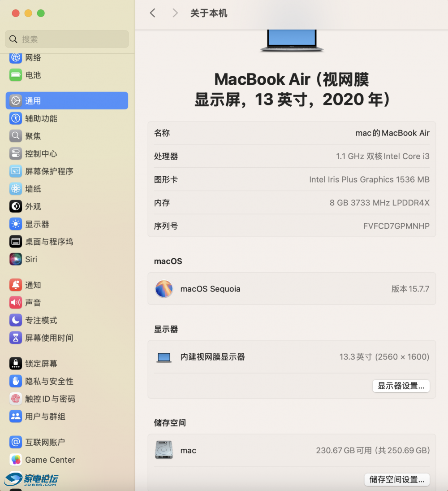Click the 关于本机 title
This screenshot has height=491, width=448.
tap(209, 13)
